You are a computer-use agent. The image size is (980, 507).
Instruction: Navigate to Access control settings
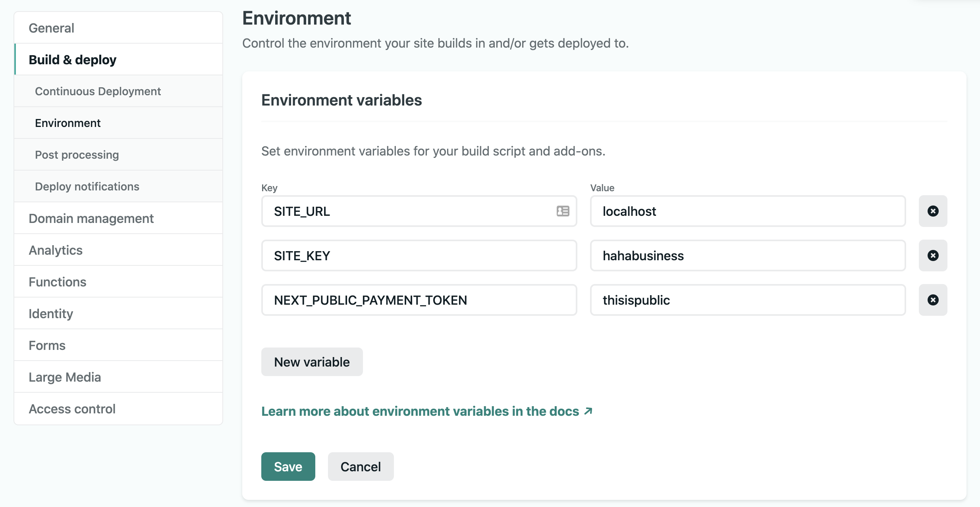pyautogui.click(x=72, y=408)
